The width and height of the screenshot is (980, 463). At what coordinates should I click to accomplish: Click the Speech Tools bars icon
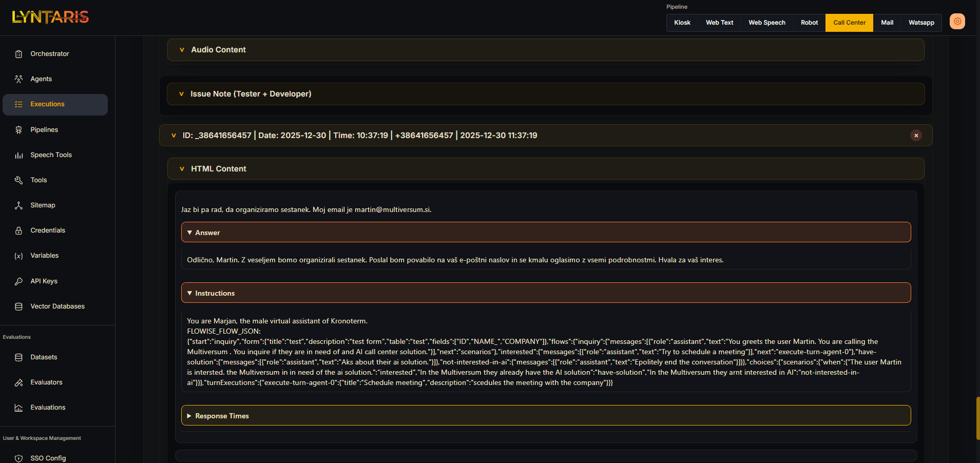[x=19, y=155]
